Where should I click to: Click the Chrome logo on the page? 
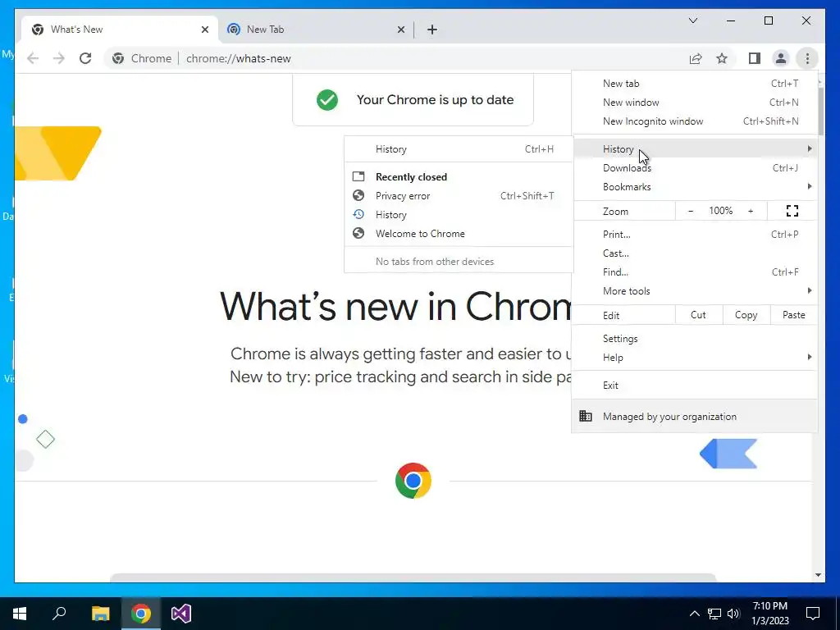click(x=413, y=481)
